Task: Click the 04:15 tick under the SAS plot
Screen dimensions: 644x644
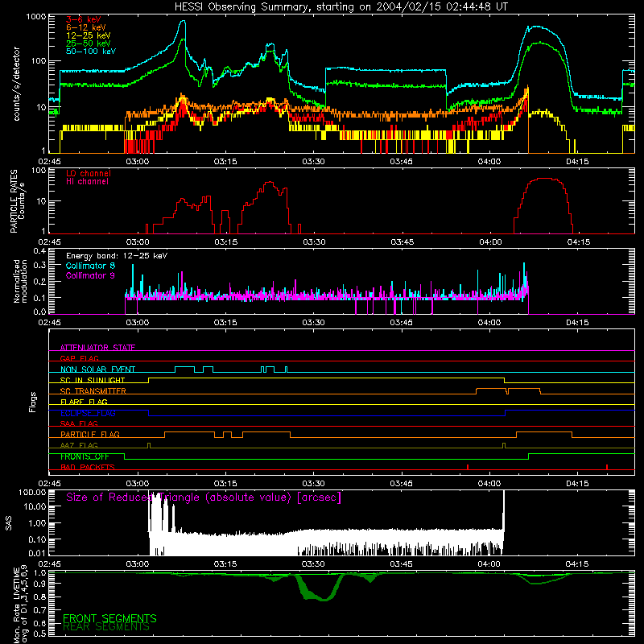Action: coord(577,564)
